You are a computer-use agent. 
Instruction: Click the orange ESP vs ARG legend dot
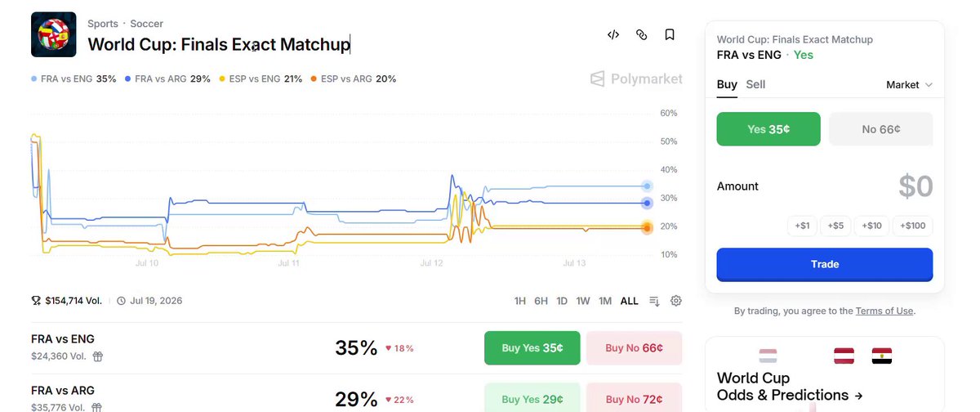[x=314, y=79]
